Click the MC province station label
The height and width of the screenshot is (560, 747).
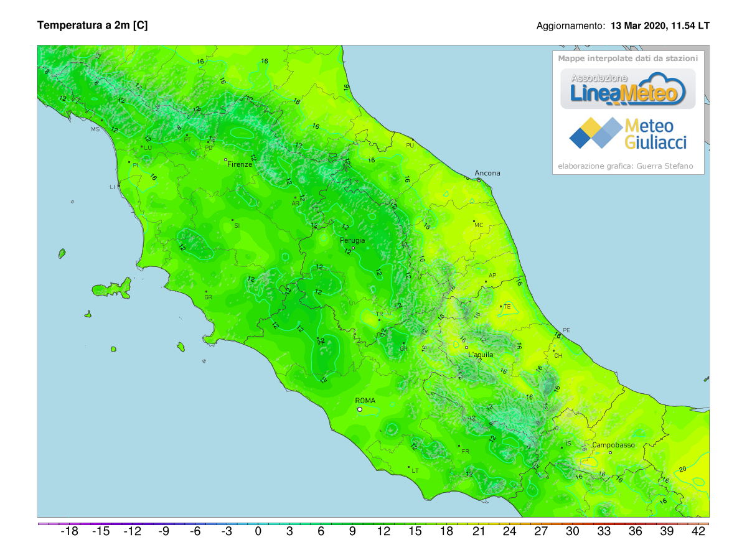[478, 225]
